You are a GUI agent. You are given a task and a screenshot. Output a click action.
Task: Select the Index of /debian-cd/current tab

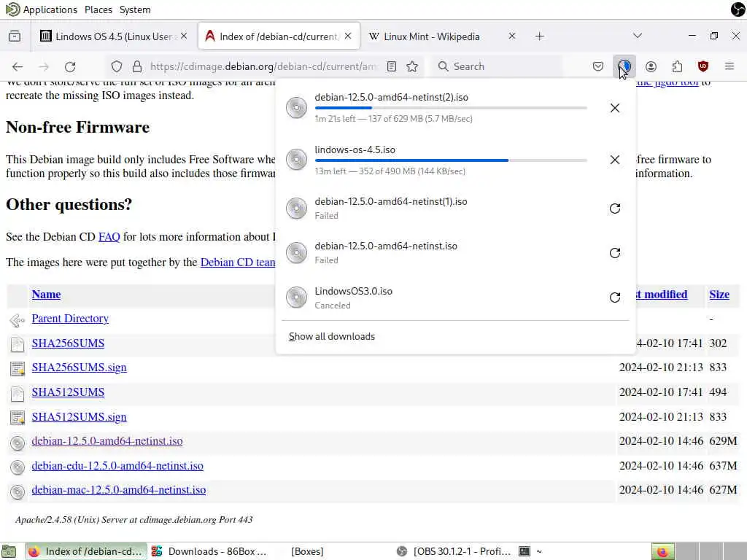pyautogui.click(x=279, y=36)
